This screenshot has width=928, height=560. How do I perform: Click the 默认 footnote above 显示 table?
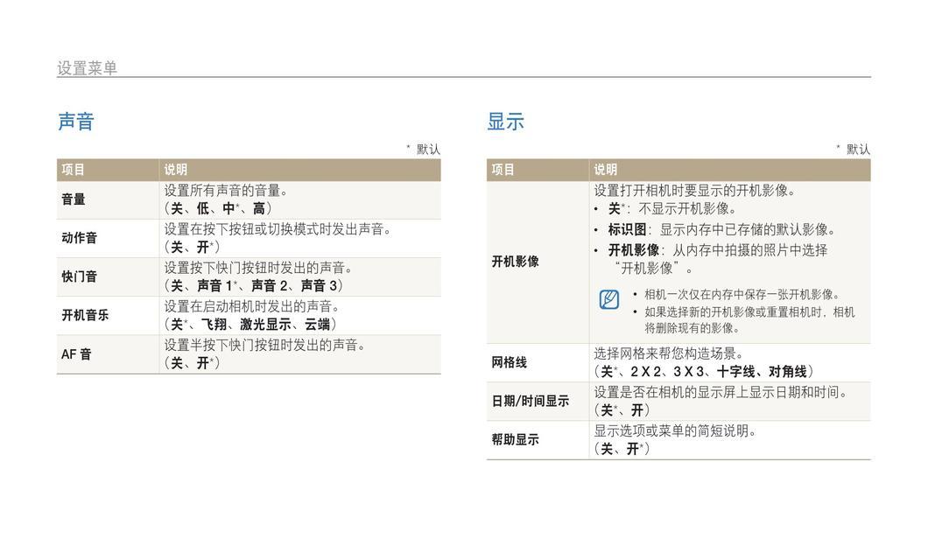click(x=854, y=149)
